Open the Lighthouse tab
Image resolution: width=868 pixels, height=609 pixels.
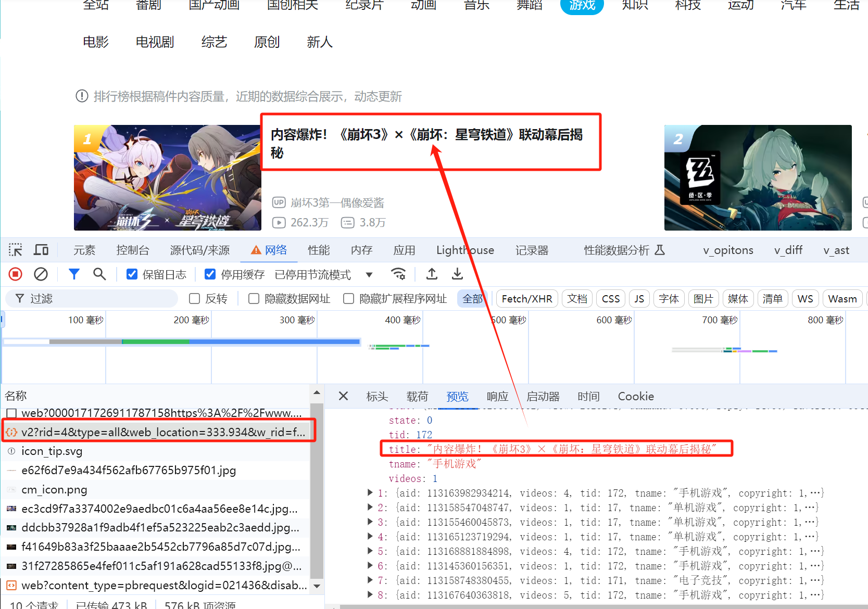[x=466, y=250]
